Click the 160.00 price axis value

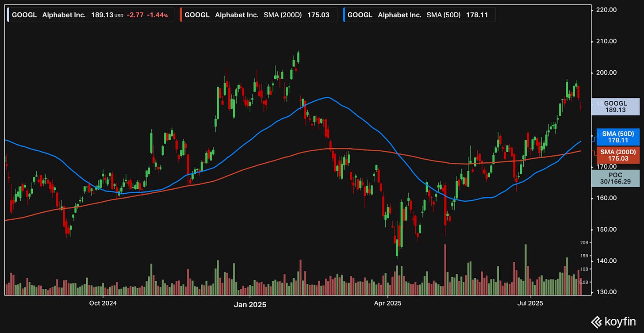[607, 198]
